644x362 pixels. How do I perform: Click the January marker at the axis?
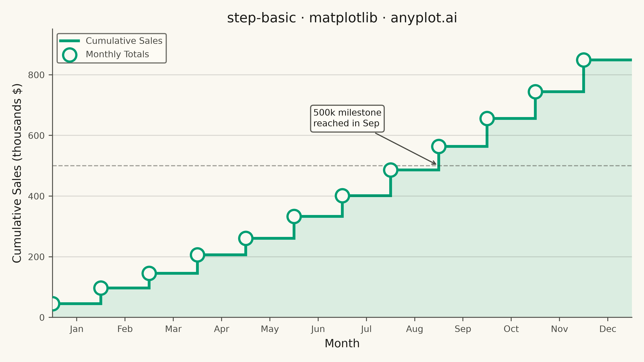pos(53,304)
